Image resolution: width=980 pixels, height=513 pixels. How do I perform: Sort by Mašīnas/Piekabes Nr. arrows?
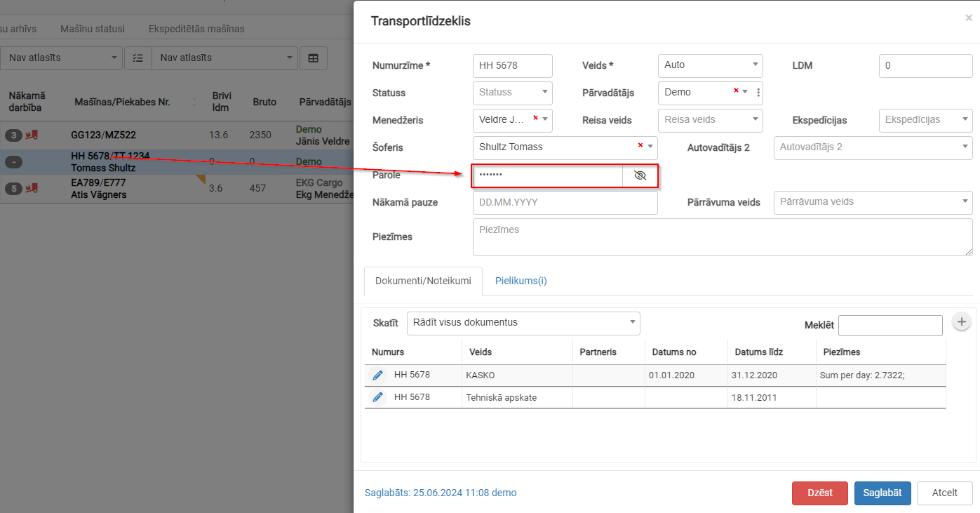194,102
